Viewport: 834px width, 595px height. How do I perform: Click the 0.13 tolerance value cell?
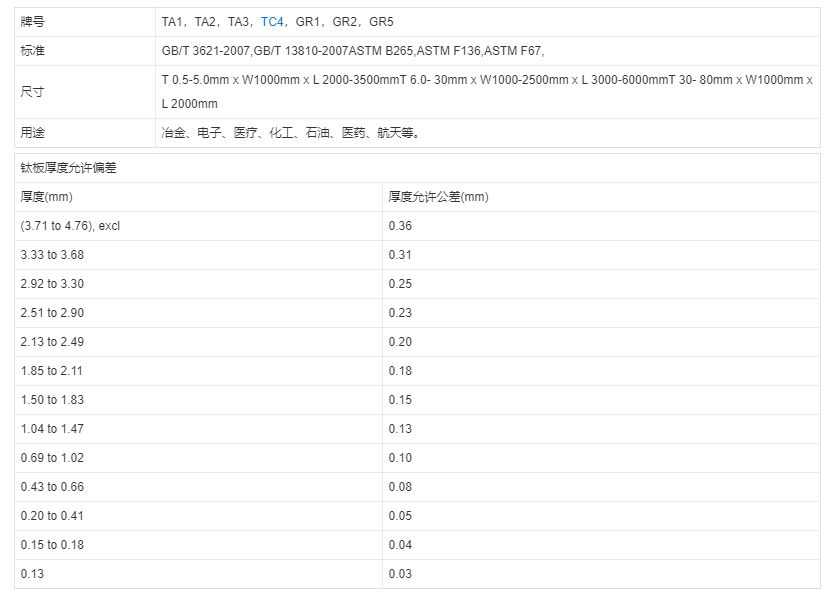point(400,429)
